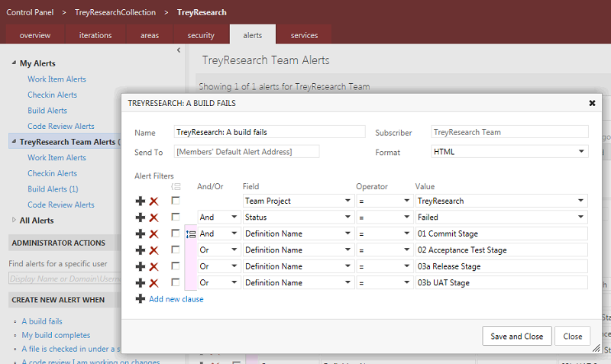This screenshot has height=364, width=611.
Task: Click the plus icon beside Add new clause
Action: click(x=141, y=299)
